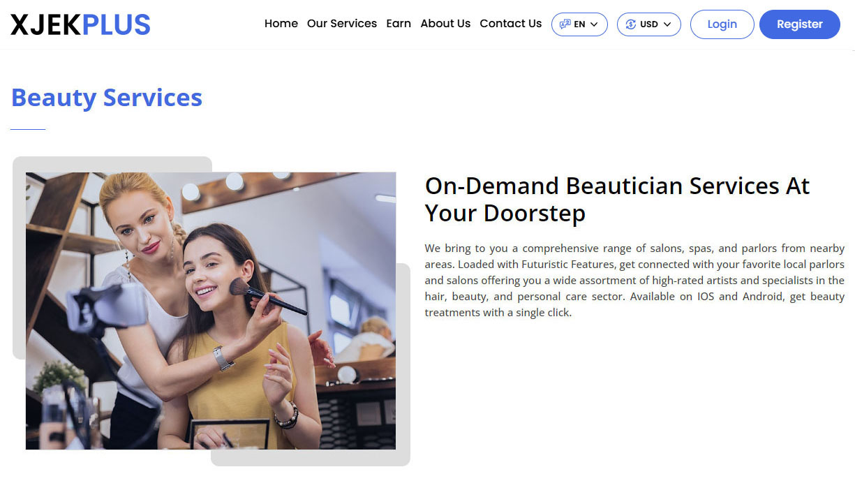Click the On-Demand Beautician Services heading
The height and width of the screenshot is (504, 855).
coord(617,200)
